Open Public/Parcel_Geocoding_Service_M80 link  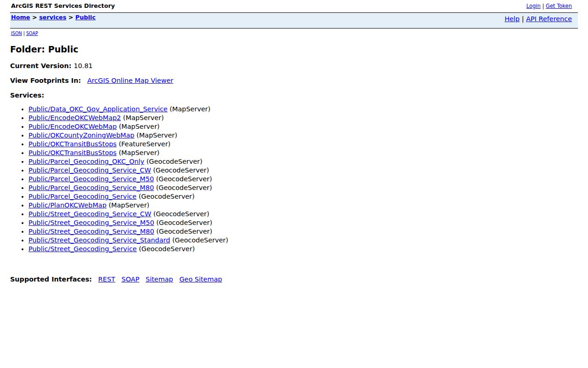[x=91, y=188]
